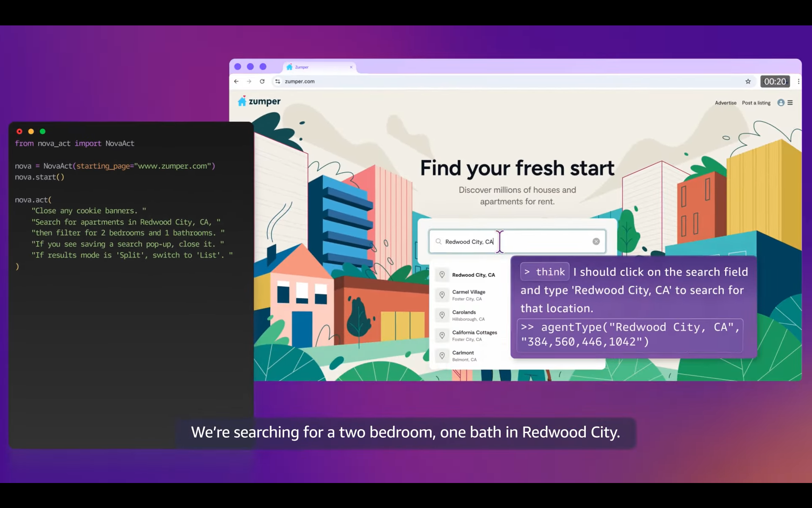Click the search magnifier icon

coord(438,242)
